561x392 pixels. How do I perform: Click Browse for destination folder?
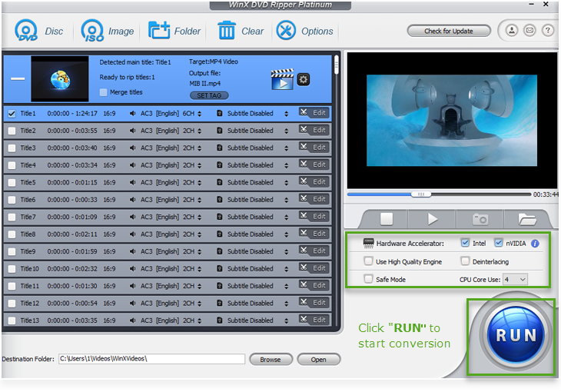[x=271, y=360]
